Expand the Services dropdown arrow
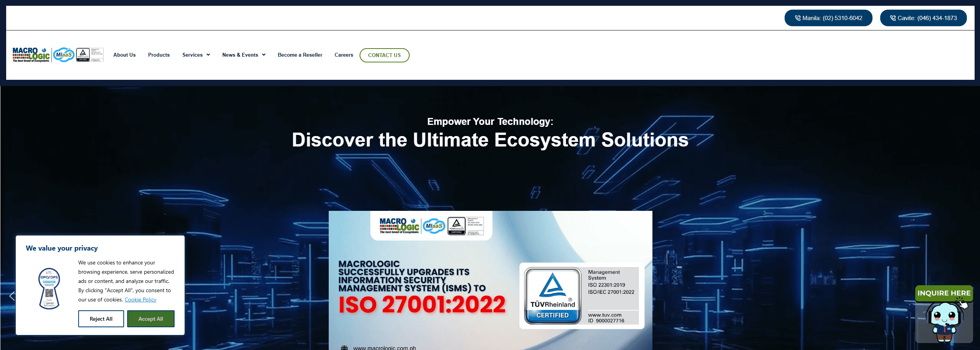This screenshot has height=350, width=980. 208,55
